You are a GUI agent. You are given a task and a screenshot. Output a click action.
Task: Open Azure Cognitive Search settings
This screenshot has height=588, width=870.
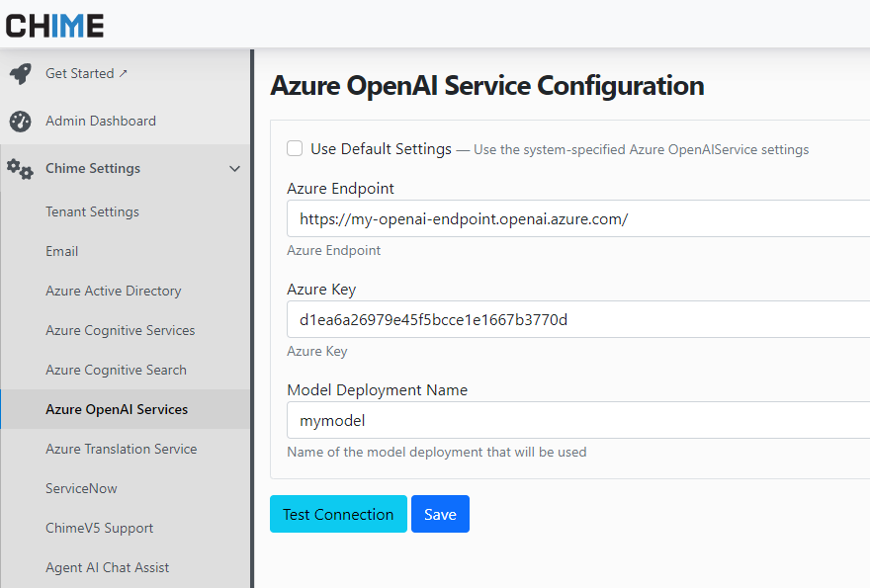116,370
